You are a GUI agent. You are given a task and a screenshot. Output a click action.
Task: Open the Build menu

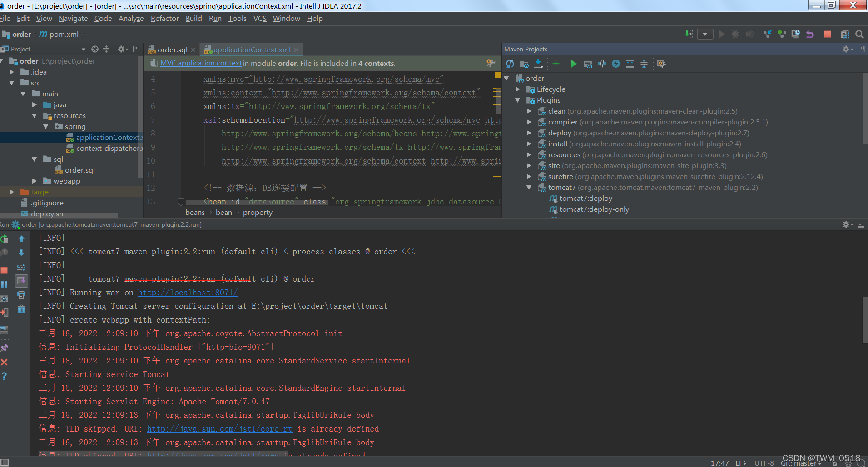(193, 19)
